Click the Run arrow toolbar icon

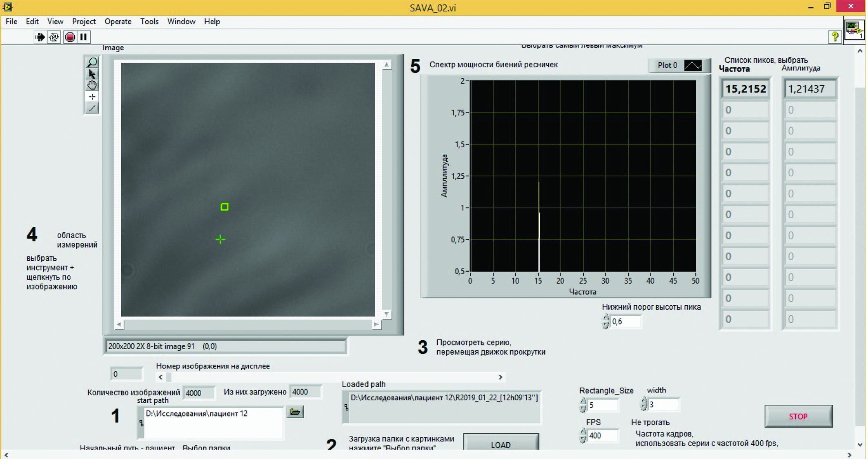[x=40, y=37]
